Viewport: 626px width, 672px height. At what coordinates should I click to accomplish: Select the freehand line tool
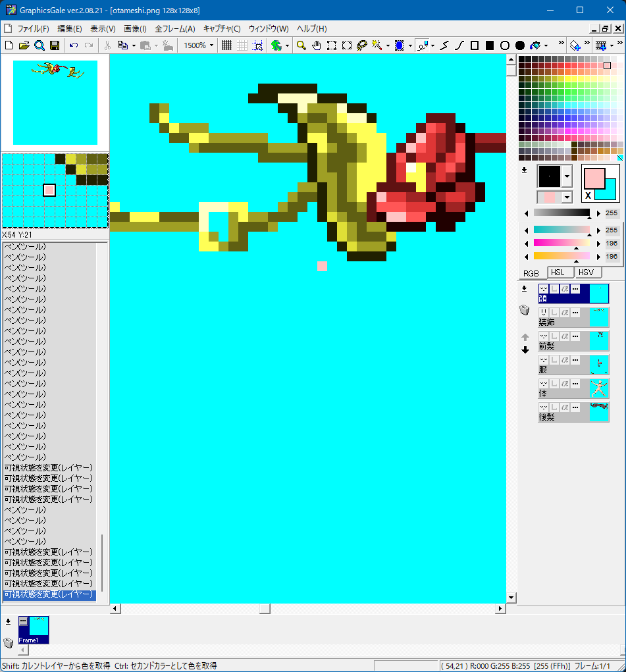(444, 45)
